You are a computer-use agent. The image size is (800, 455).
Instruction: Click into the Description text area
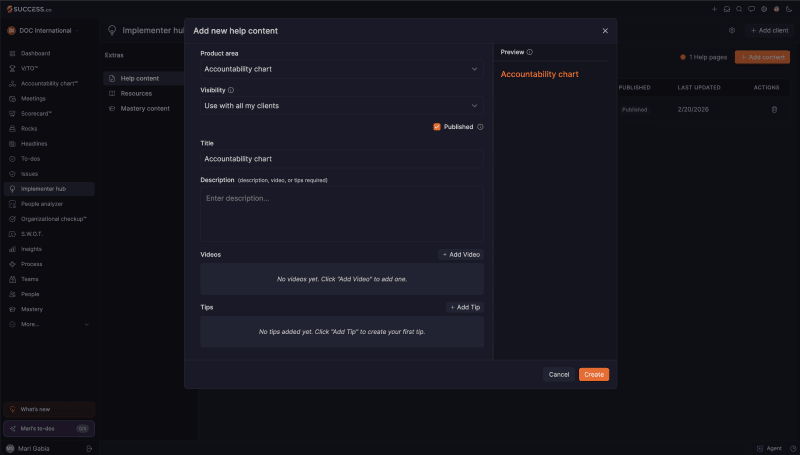point(342,214)
